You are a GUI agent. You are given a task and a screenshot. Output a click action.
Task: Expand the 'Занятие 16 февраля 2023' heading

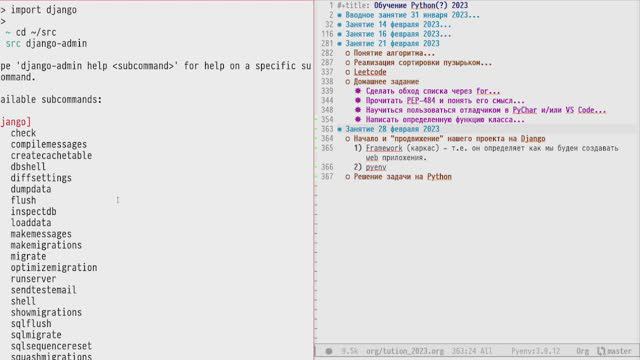point(398,34)
